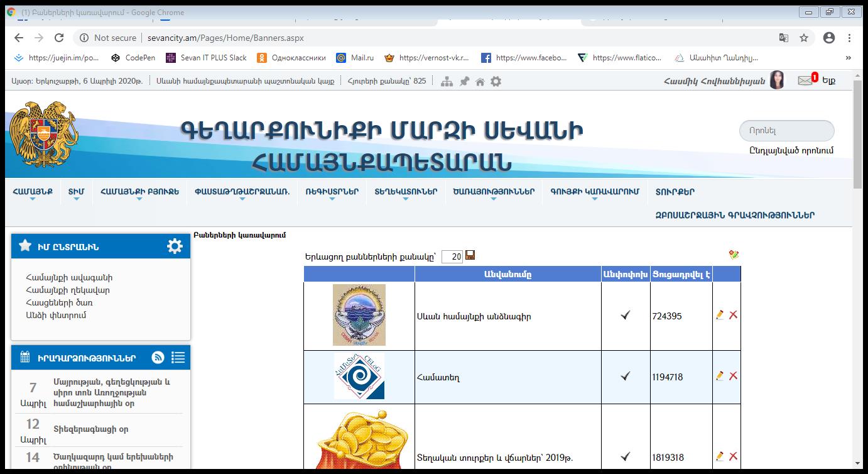Screen dimensions: 868x474
Task: Open the ՏՈՒՐՔԵՐ menu item
Action: [x=675, y=192]
